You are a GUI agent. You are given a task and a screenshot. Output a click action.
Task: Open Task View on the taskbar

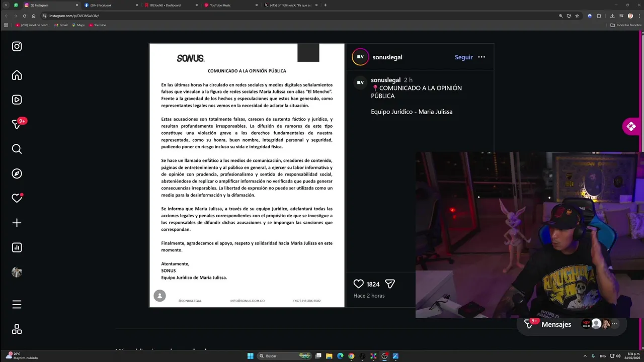tap(318, 356)
